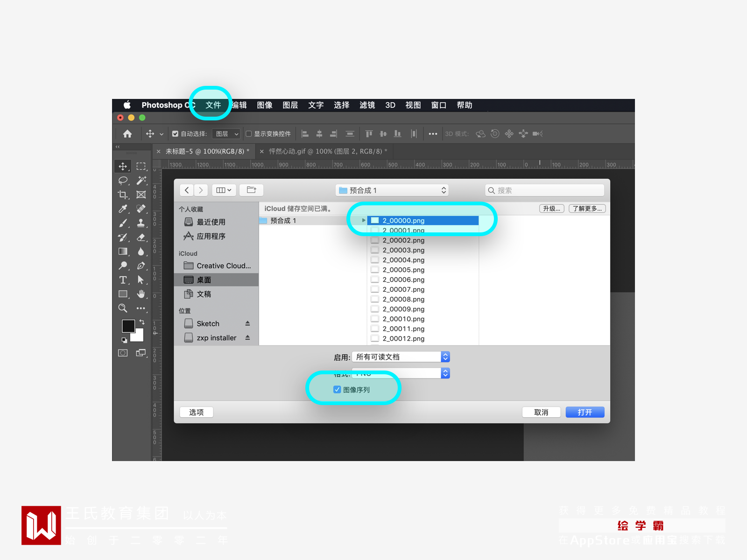Select the Hand tool

pos(141,294)
